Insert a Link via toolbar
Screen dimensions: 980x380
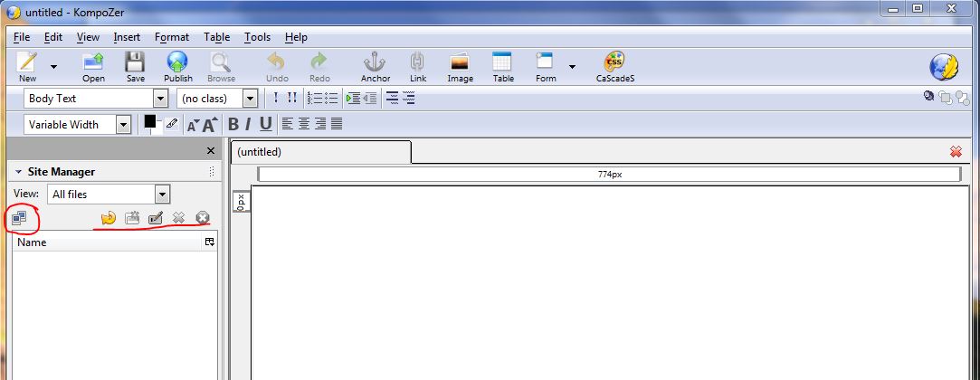click(417, 67)
